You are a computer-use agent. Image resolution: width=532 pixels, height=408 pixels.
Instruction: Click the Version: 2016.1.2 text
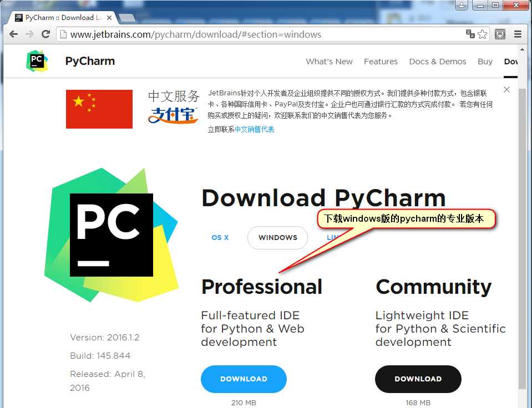pyautogui.click(x=104, y=338)
